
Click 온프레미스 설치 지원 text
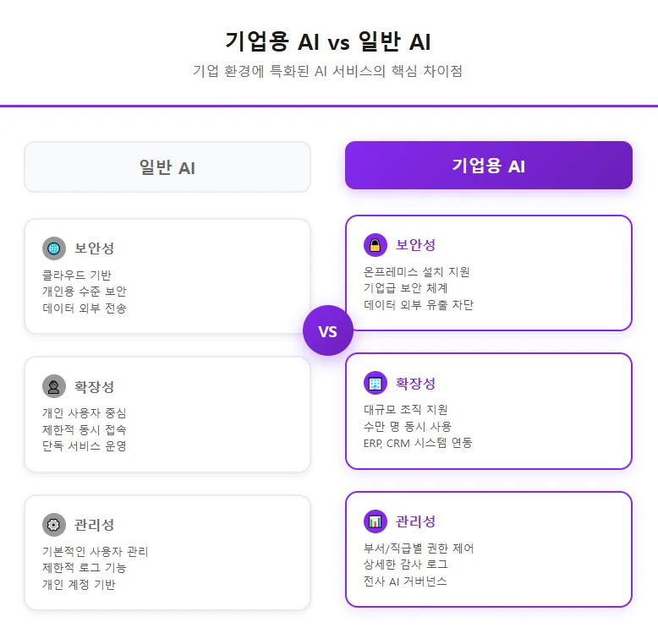click(417, 272)
